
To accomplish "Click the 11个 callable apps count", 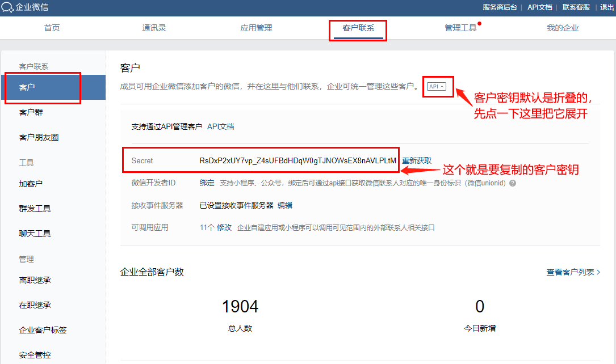I will click(x=207, y=228).
